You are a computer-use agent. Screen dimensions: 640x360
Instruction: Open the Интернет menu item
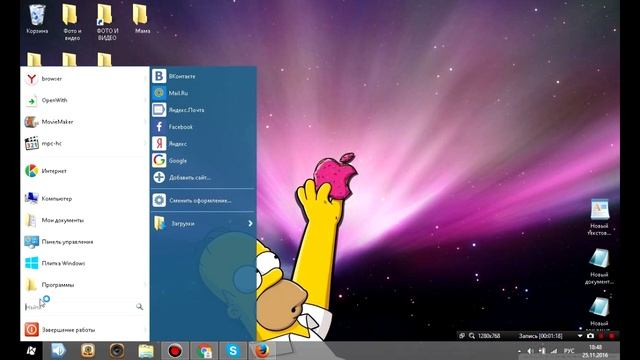85,171
